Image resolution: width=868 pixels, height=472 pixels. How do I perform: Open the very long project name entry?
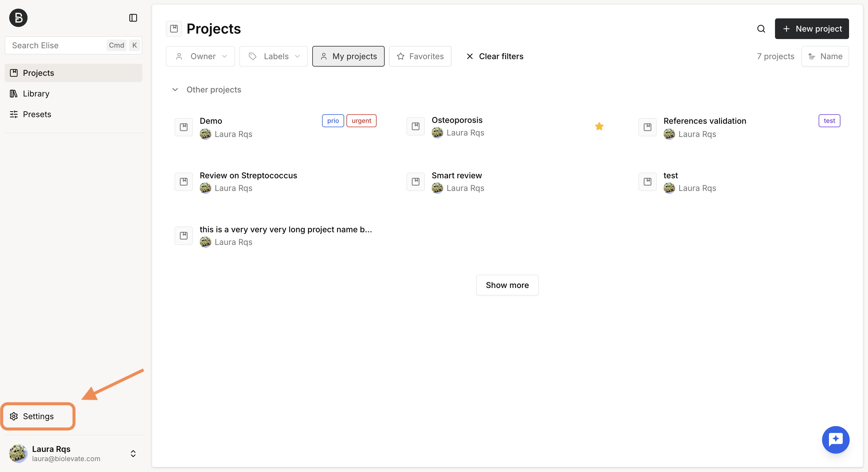[286, 229]
